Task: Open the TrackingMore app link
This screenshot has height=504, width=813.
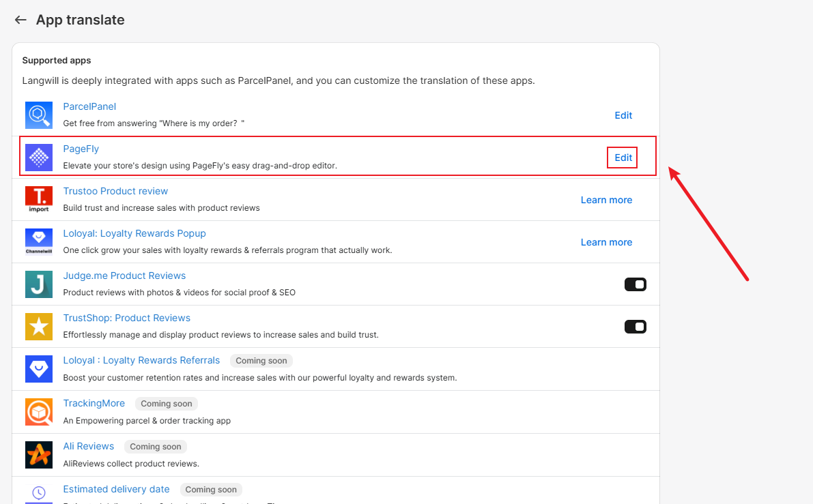Action: 94,404
